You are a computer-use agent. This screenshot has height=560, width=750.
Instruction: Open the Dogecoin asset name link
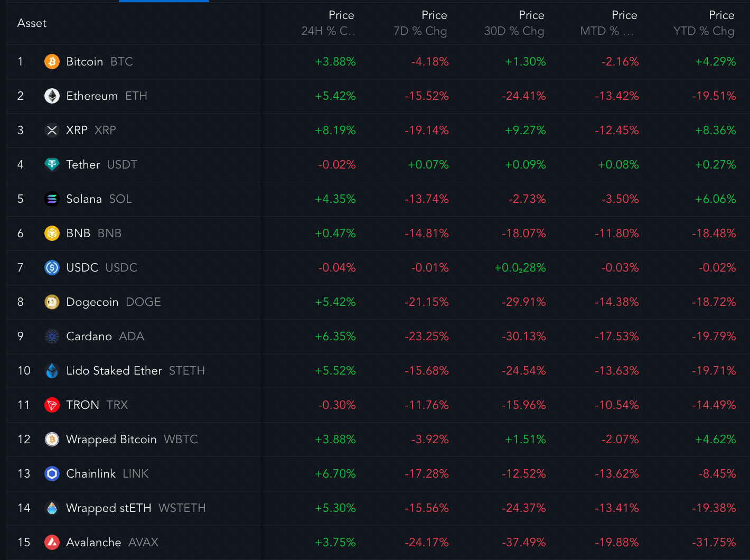tap(92, 302)
